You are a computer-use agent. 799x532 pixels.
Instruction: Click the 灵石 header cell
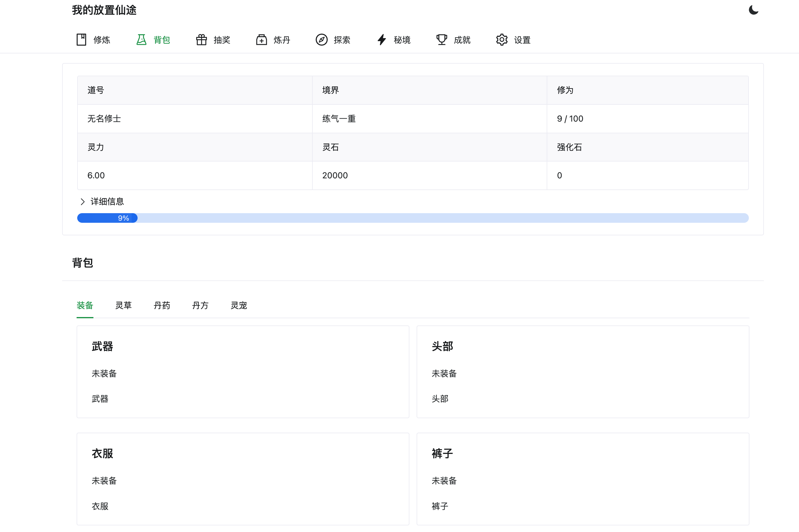429,147
